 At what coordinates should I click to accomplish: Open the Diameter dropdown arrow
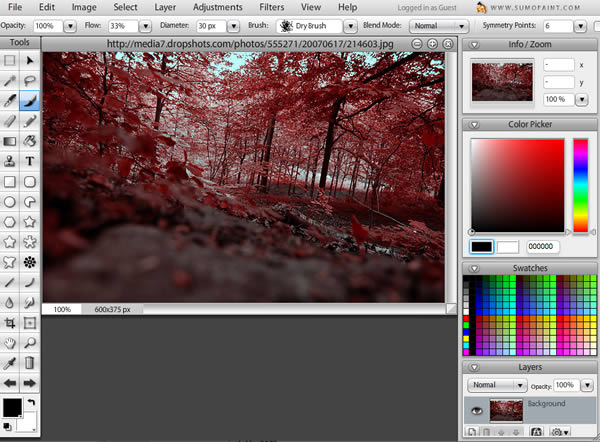pyautogui.click(x=233, y=26)
